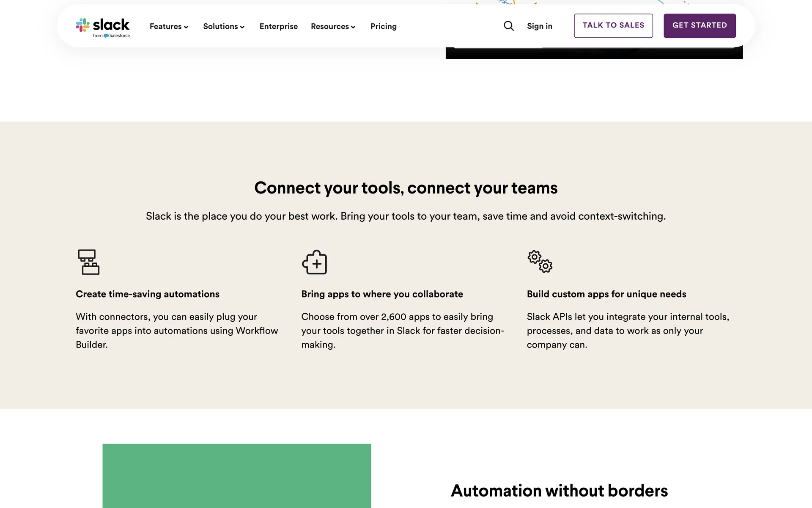The height and width of the screenshot is (508, 812).
Task: Click 'Automation without borders' heading
Action: click(x=559, y=491)
